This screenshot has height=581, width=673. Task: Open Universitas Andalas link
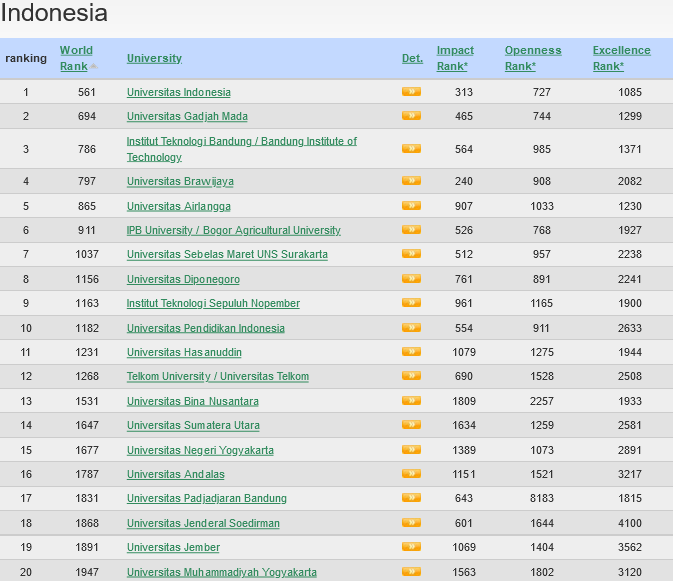tap(176, 474)
